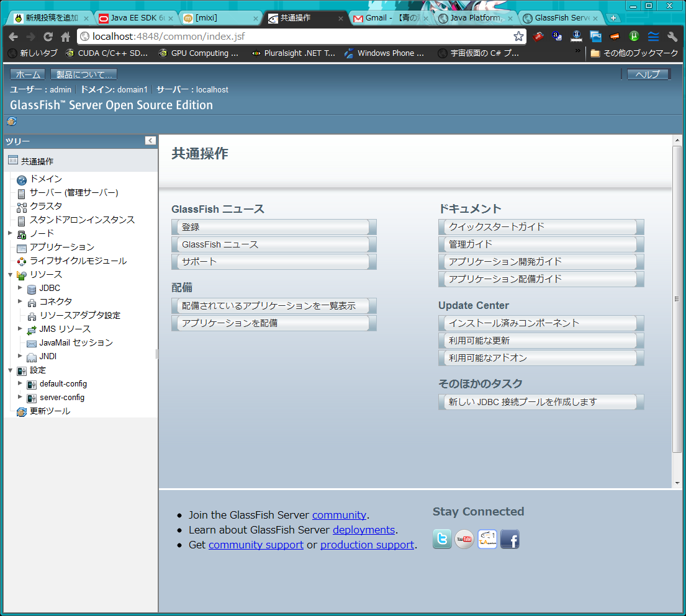Click the クラスタ icon in the tree
The width and height of the screenshot is (686, 616).
click(x=22, y=207)
